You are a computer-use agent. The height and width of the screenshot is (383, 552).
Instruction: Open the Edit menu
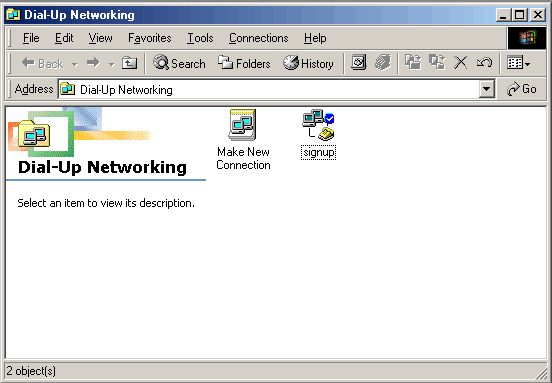(x=64, y=38)
